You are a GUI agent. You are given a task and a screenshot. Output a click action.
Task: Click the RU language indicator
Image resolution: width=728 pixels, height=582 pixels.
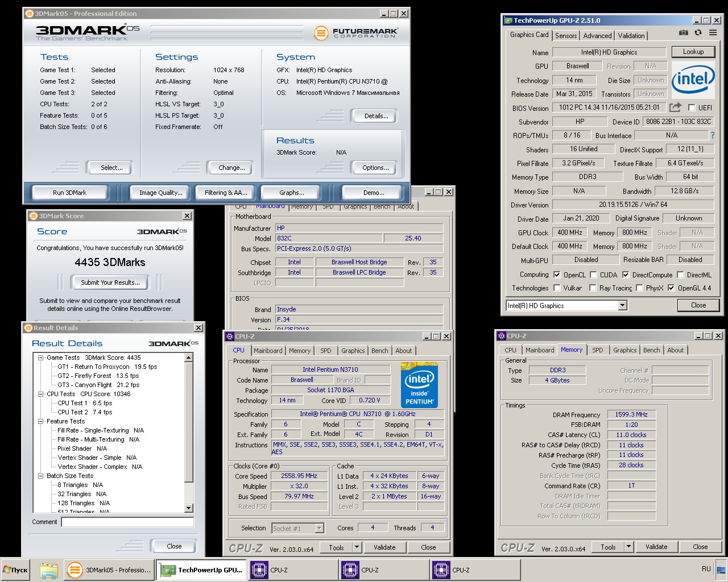(706, 568)
